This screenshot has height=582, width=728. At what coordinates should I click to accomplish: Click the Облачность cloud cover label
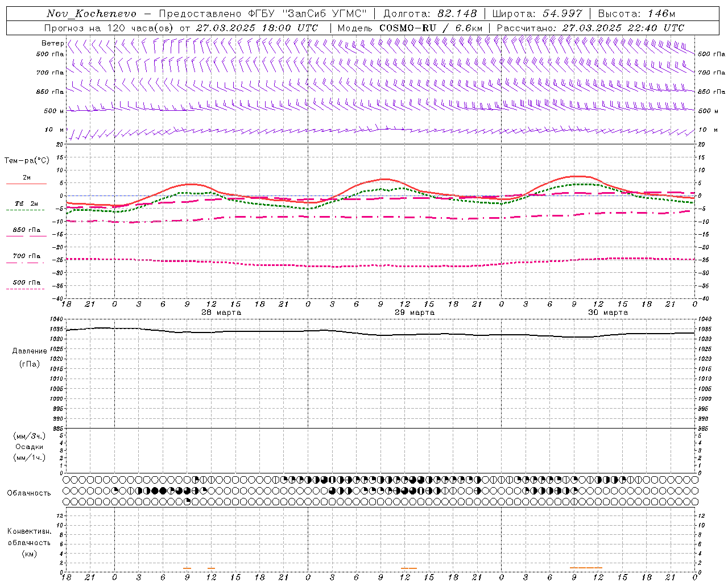click(29, 493)
